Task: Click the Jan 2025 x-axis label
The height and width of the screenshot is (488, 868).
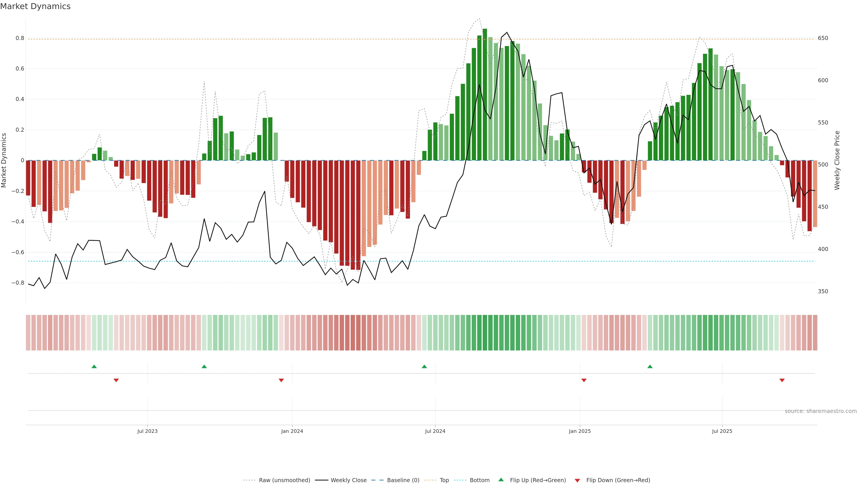Action: pyautogui.click(x=580, y=431)
